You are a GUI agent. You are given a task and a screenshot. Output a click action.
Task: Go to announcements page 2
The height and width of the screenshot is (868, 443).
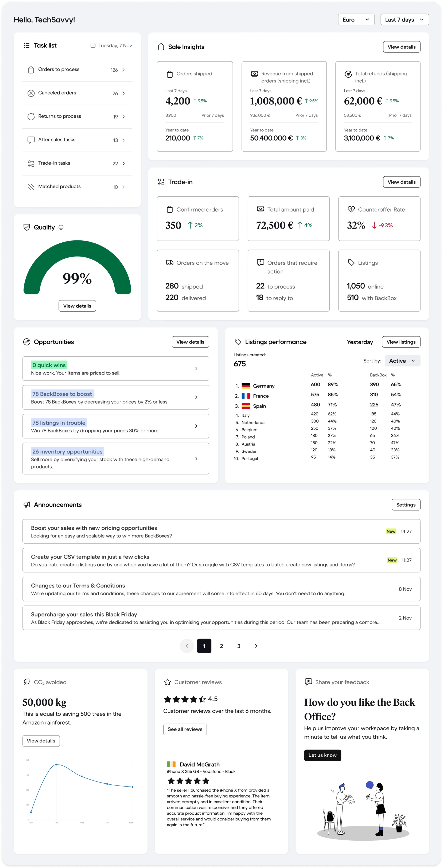tap(221, 646)
